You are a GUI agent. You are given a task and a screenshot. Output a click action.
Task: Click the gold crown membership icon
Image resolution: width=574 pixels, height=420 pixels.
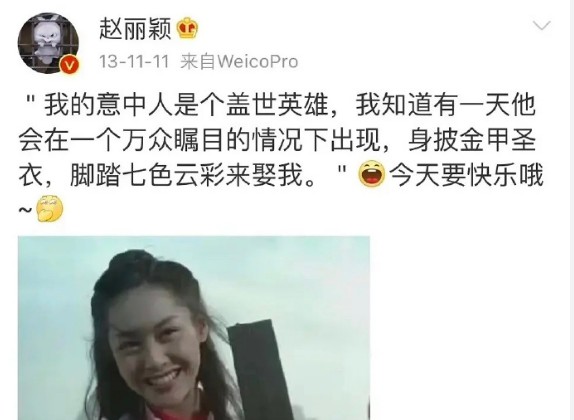click(x=188, y=29)
